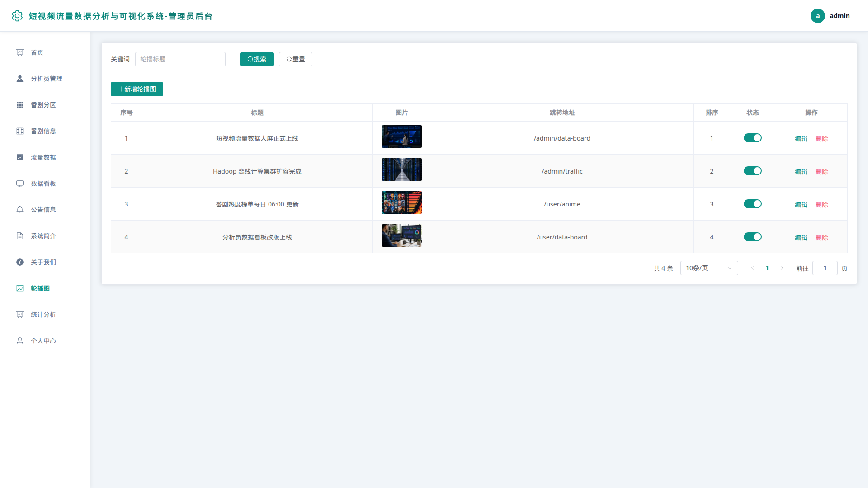Click the 关于我们 info icon
Screen dimensions: 868x488
[x=20, y=262]
